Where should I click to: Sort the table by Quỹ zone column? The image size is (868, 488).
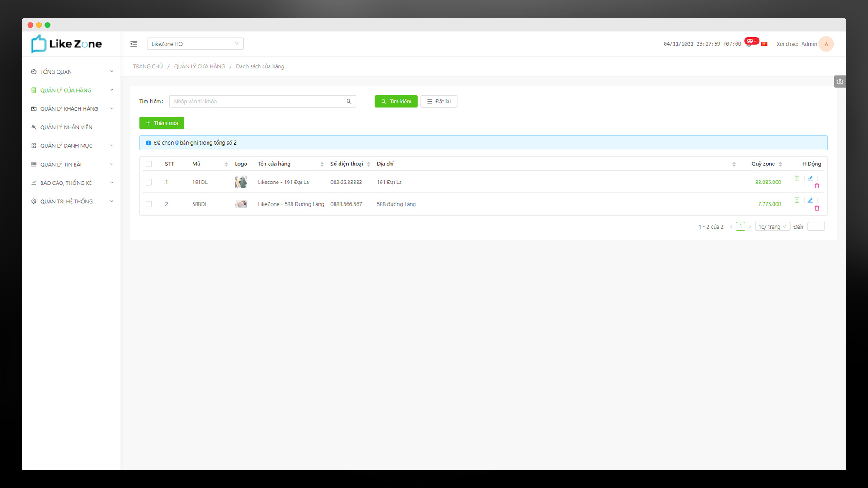tap(781, 164)
